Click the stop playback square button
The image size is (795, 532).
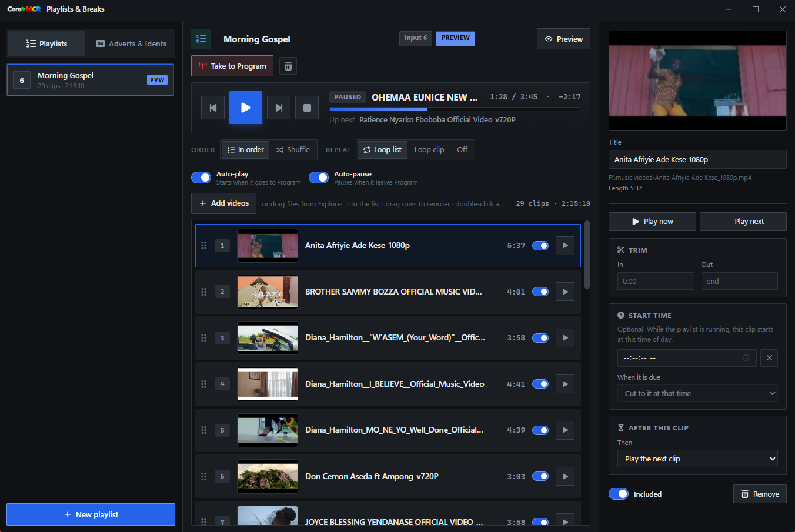(x=307, y=108)
